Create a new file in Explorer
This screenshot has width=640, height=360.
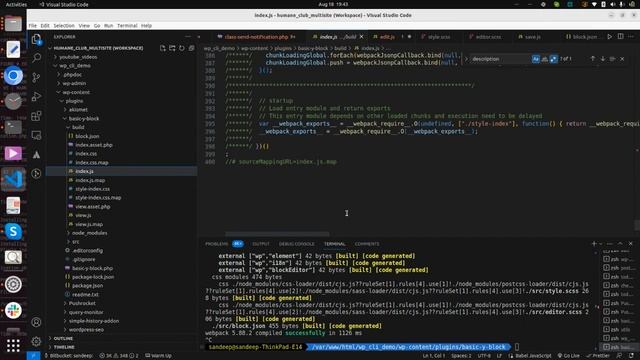click(x=163, y=48)
